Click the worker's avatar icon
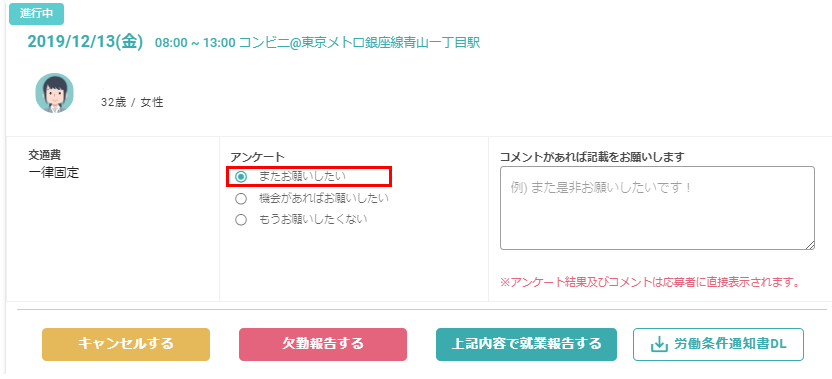This screenshot has width=832, height=379. tap(55, 93)
